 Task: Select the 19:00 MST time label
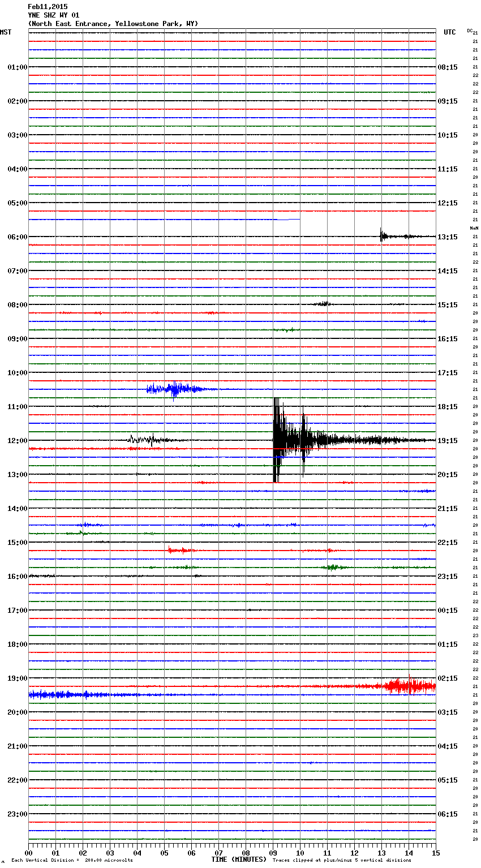click(18, 678)
